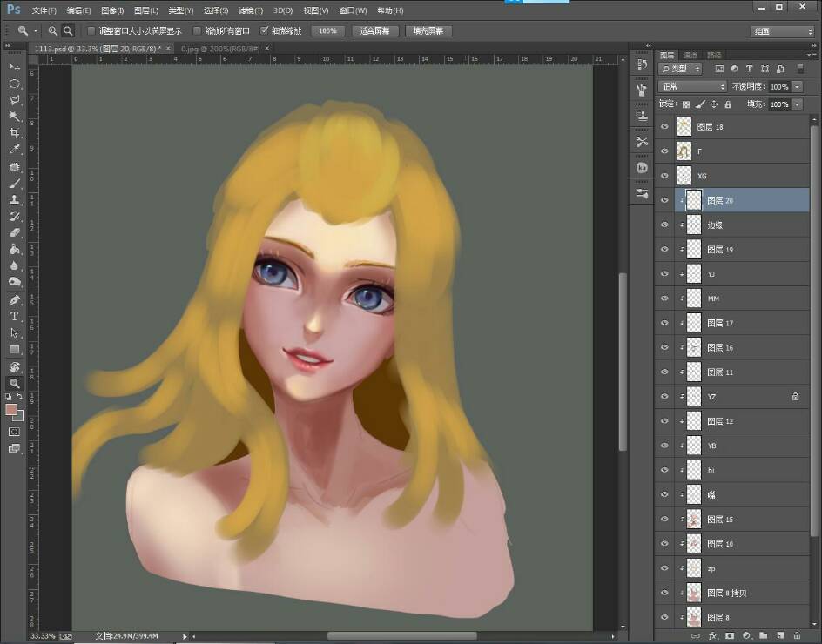Select the Crop tool
This screenshot has width=822, height=644.
(15, 133)
